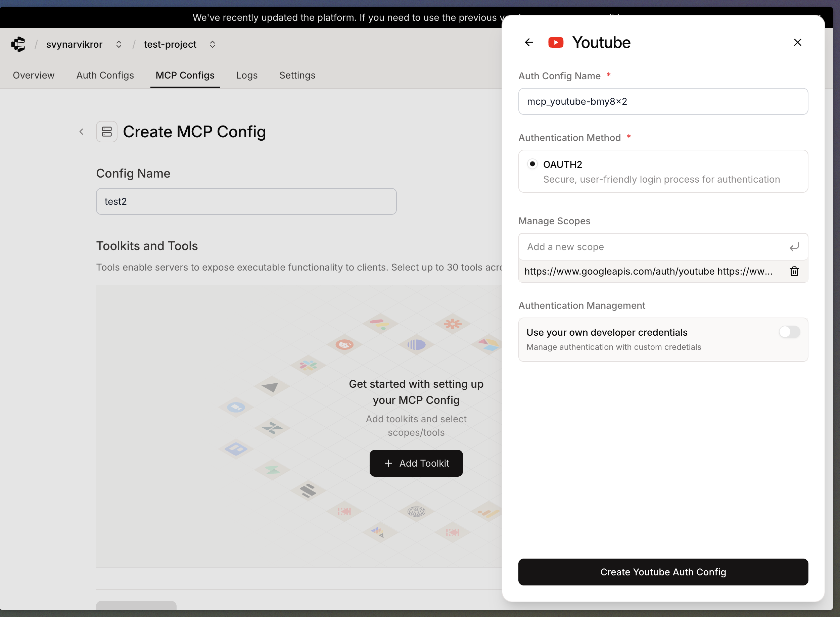Click the back arrow in Youtube panel

click(x=529, y=43)
